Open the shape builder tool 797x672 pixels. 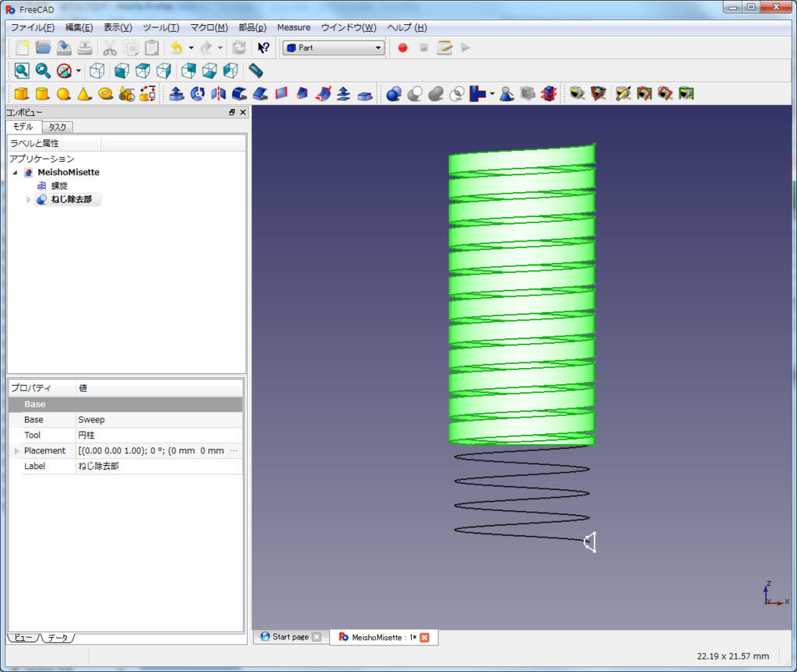(147, 93)
